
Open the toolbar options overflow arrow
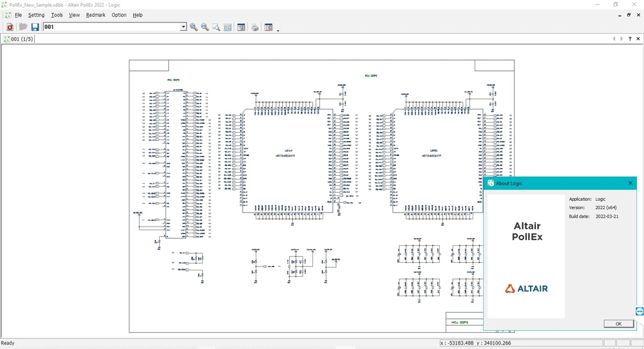[x=278, y=30]
